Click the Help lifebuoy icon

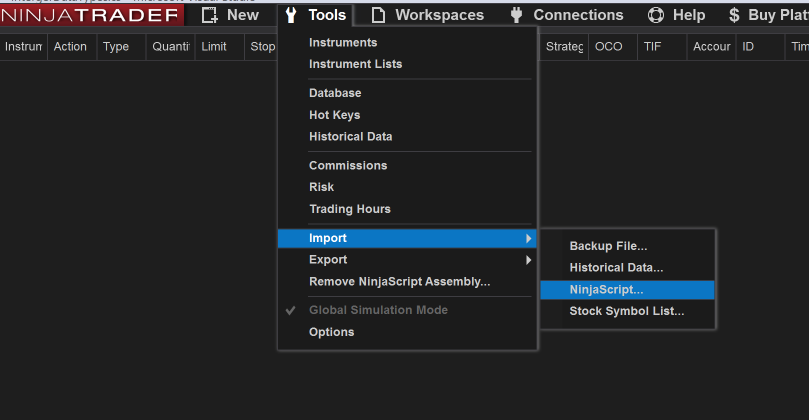pos(656,15)
